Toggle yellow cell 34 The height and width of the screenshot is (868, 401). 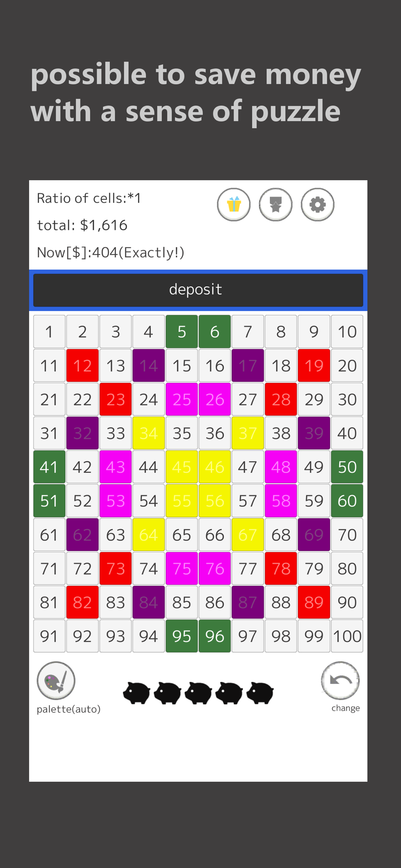click(148, 433)
